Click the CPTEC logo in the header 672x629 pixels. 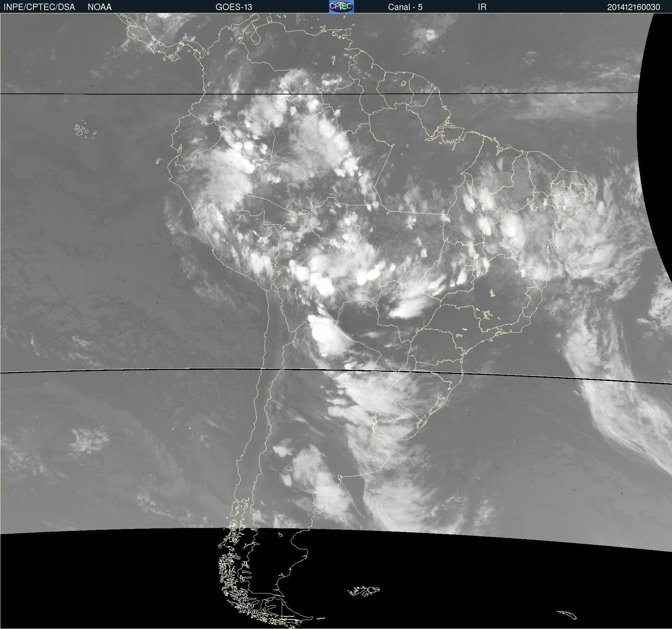click(x=341, y=6)
